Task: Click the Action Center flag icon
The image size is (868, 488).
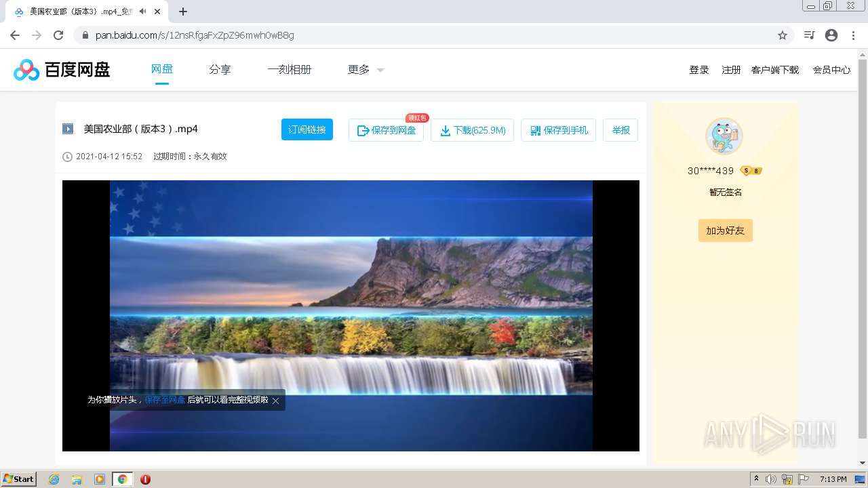Action: click(804, 479)
